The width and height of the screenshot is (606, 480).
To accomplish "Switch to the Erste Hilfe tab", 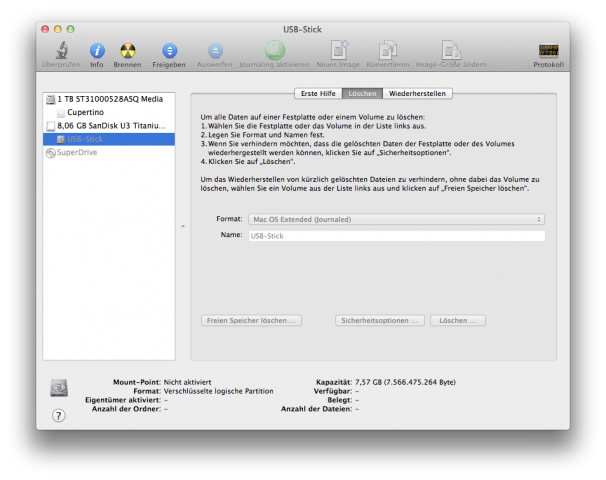I will 318,94.
